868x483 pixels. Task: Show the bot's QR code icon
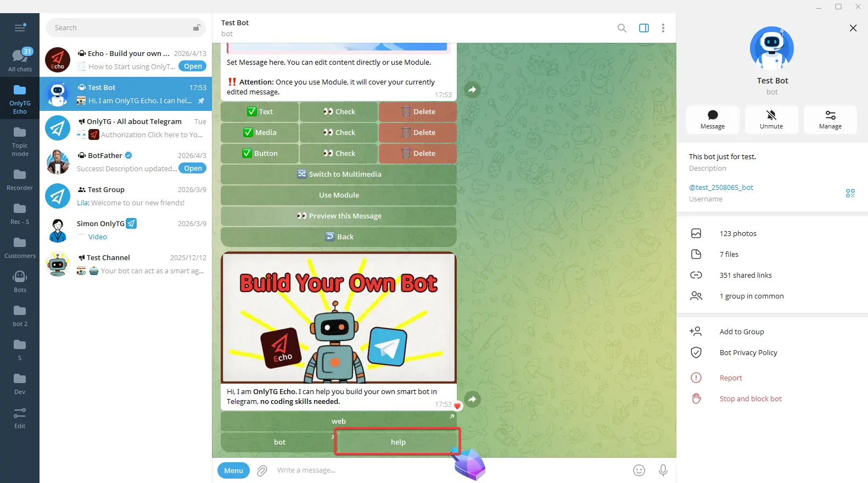(850, 193)
